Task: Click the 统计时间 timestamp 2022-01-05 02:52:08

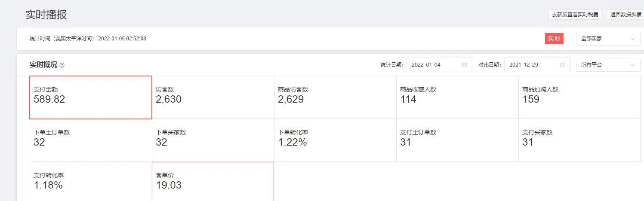Action: (x=122, y=39)
